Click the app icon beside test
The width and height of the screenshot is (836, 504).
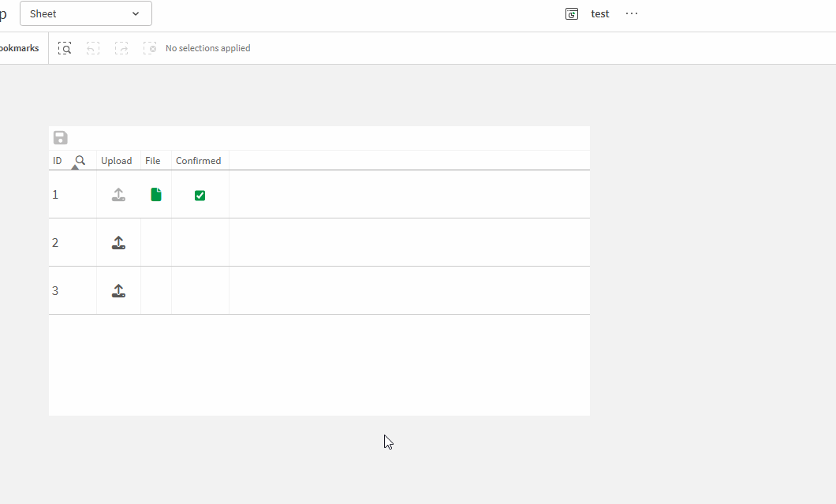coord(572,13)
